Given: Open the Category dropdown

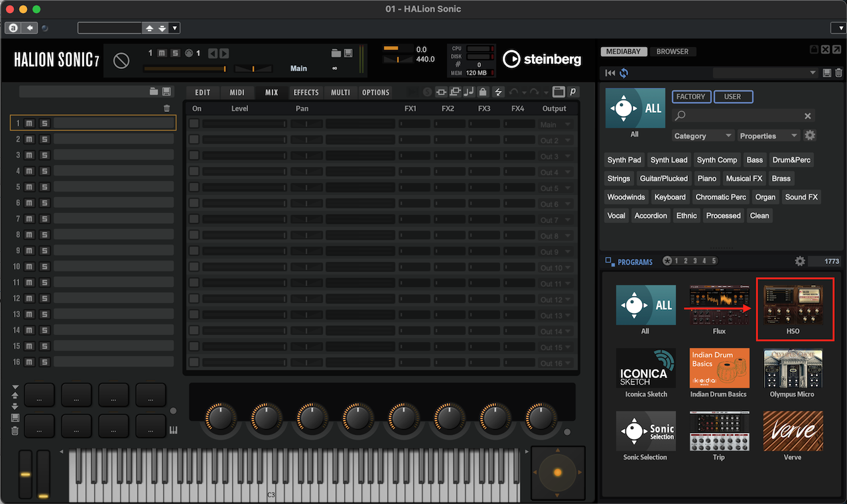Looking at the screenshot, I should 702,135.
